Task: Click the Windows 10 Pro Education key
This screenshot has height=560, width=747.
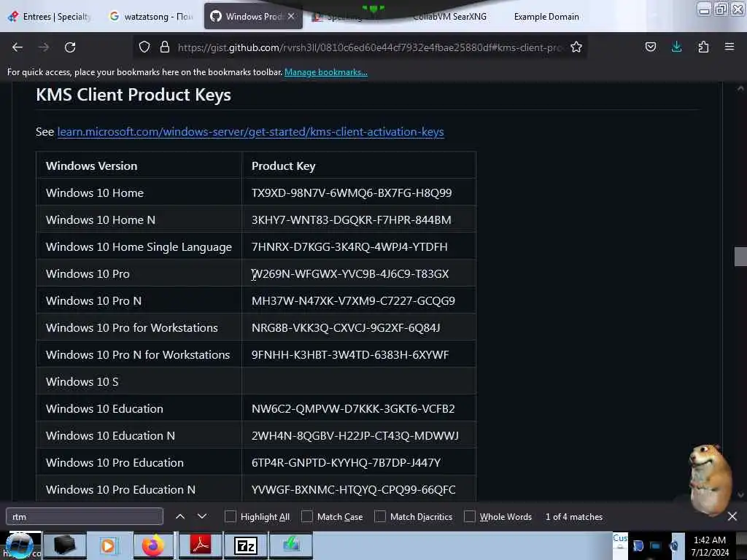Action: (346, 462)
